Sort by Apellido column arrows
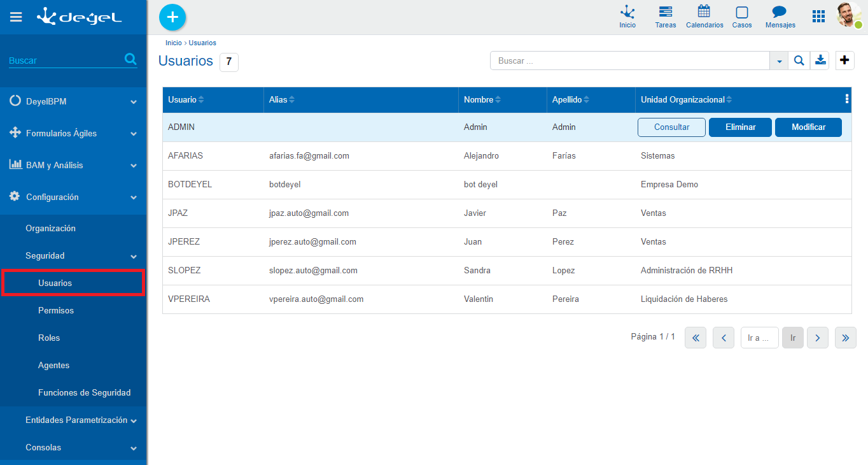This screenshot has width=868, height=465. 586,100
